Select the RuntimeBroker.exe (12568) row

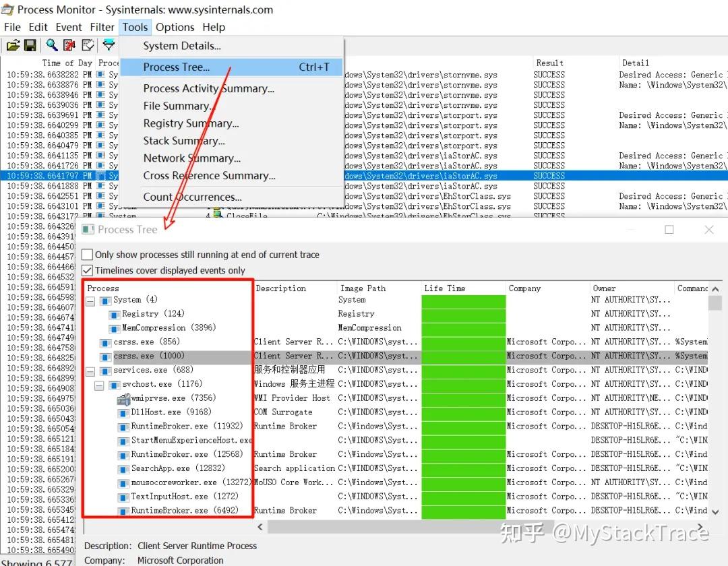coord(396,454)
